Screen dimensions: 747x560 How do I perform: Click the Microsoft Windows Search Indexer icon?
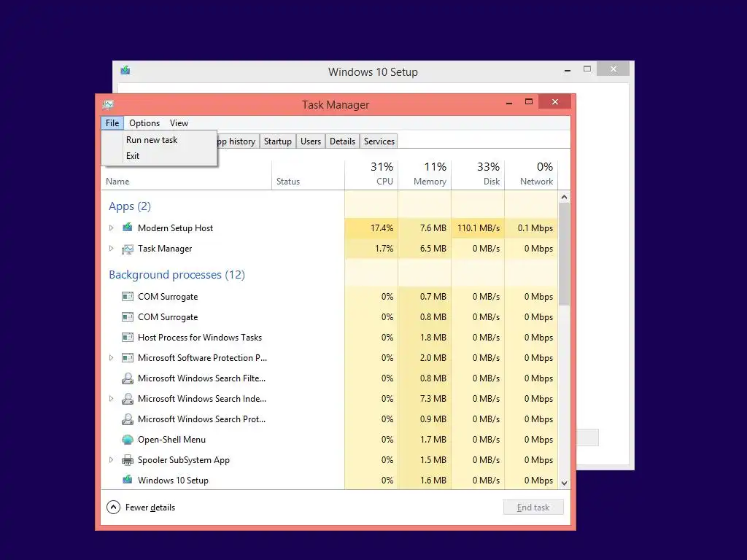127,399
